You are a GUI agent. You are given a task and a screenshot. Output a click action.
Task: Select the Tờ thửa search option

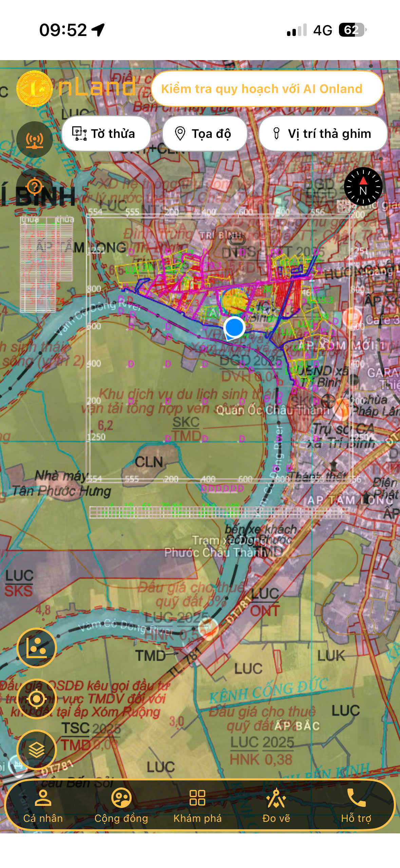tap(106, 133)
